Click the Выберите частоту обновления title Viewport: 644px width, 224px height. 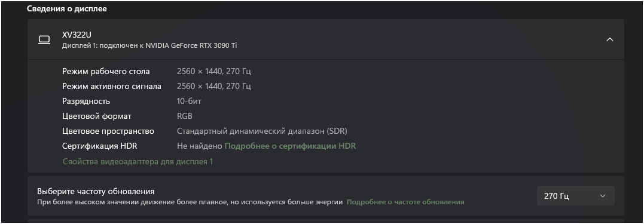pos(96,191)
